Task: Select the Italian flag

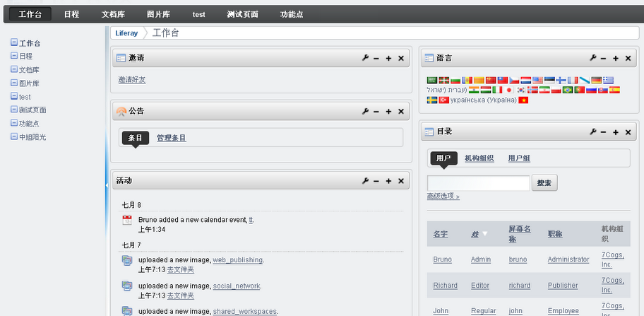Action: click(x=497, y=90)
